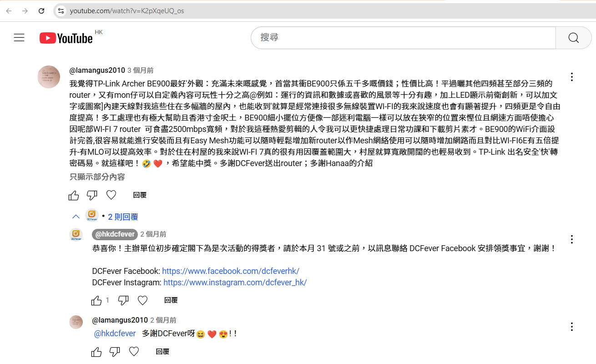Click the like count 1 on hkdcfever reply

click(x=107, y=300)
